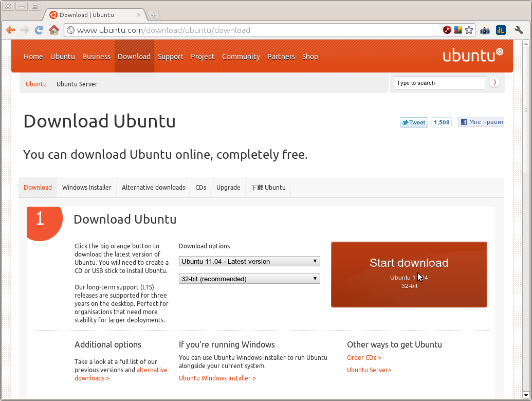Maximize the browser window
The image size is (532, 401).
[35, 6]
